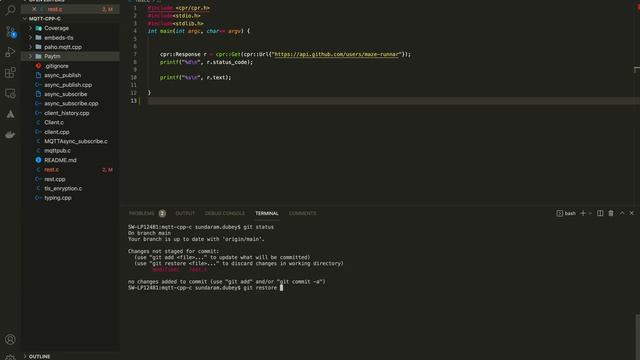Viewport: 640px width, 360px height.
Task: Switch to the Comments tab
Action: click(302, 213)
